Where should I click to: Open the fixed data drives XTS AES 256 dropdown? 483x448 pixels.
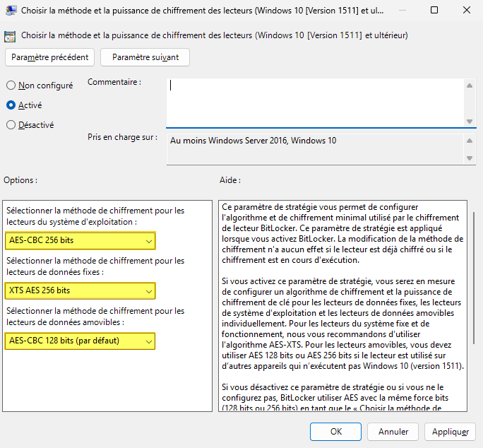point(80,290)
